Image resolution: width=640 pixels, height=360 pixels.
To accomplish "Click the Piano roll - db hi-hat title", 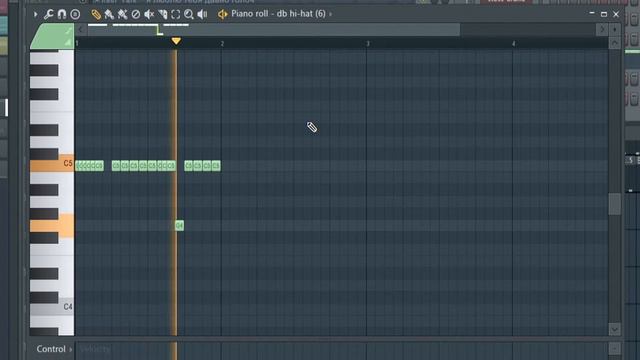I will tap(278, 14).
